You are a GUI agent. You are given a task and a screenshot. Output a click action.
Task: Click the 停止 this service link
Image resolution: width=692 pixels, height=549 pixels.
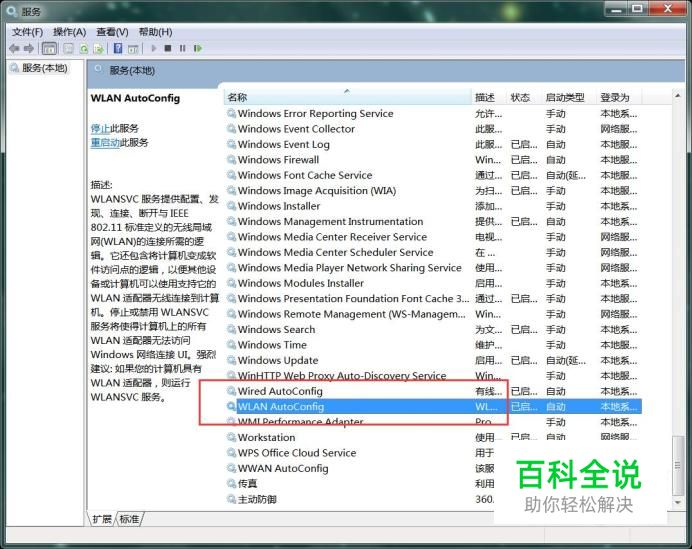pos(100,128)
